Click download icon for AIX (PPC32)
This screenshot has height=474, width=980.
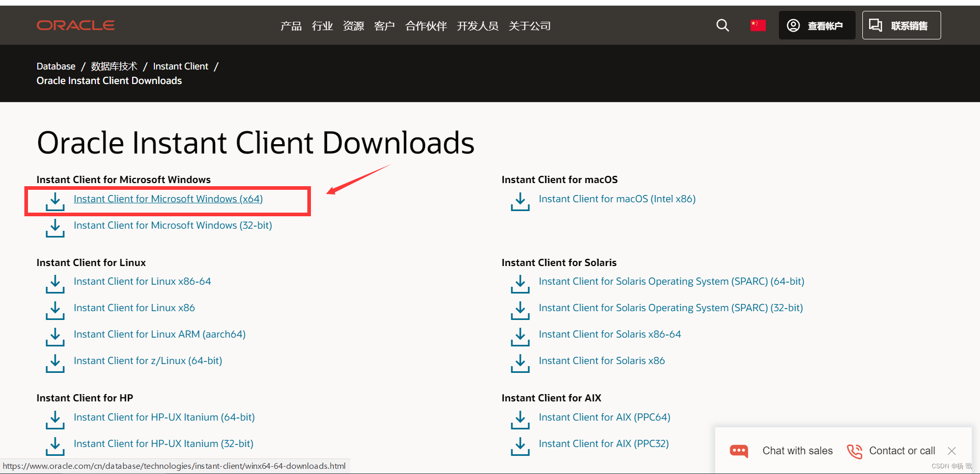[x=520, y=447]
